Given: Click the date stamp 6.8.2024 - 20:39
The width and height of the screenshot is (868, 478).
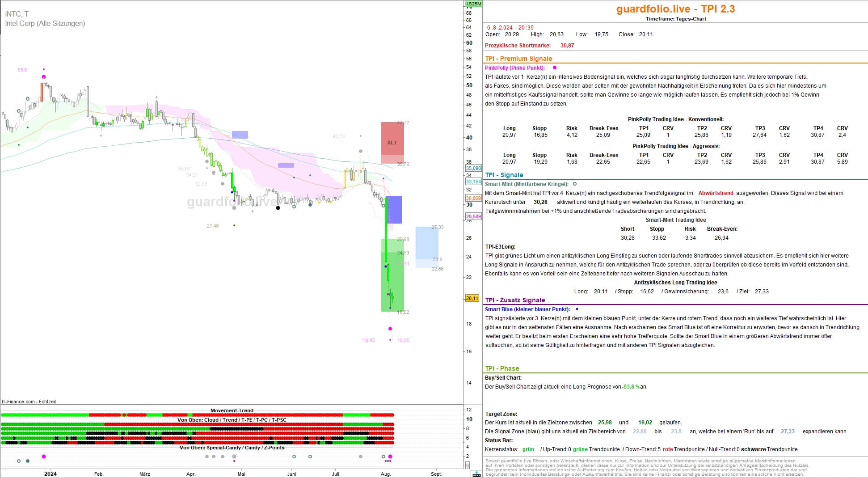Looking at the screenshot, I should point(510,28).
